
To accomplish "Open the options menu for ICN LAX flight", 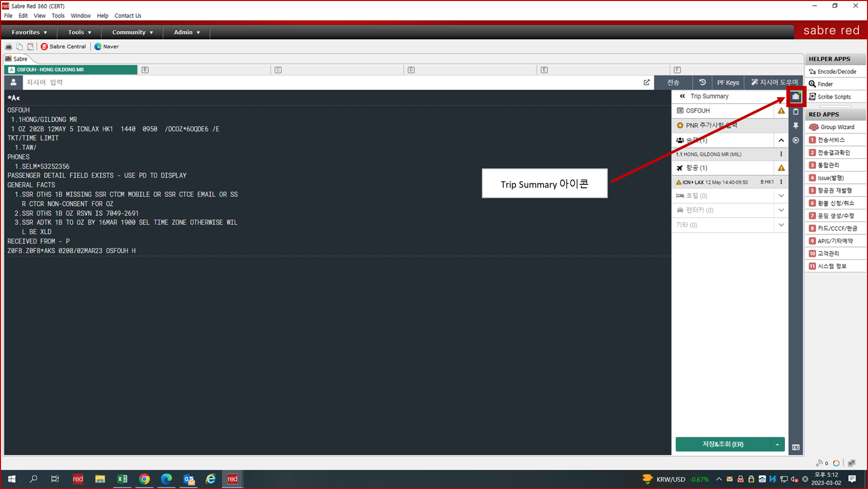I will [x=781, y=182].
